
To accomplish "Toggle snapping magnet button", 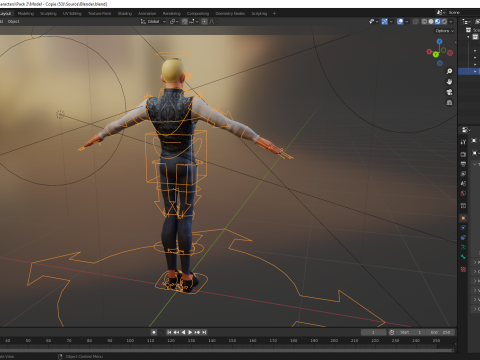I will 185,22.
